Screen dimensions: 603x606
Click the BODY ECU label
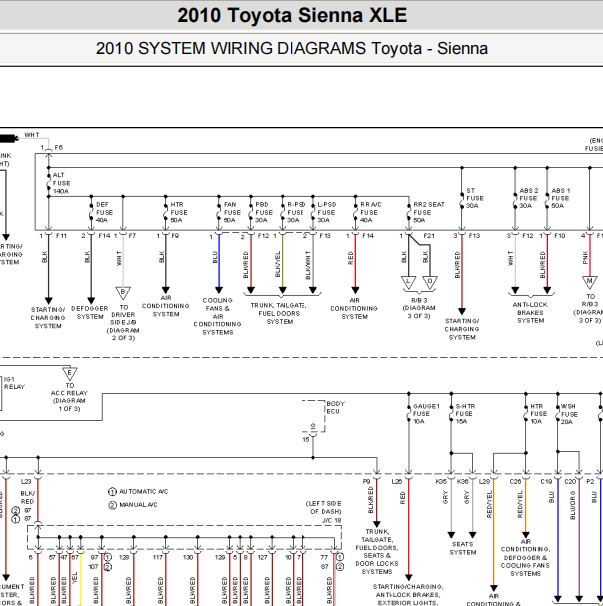335,407
